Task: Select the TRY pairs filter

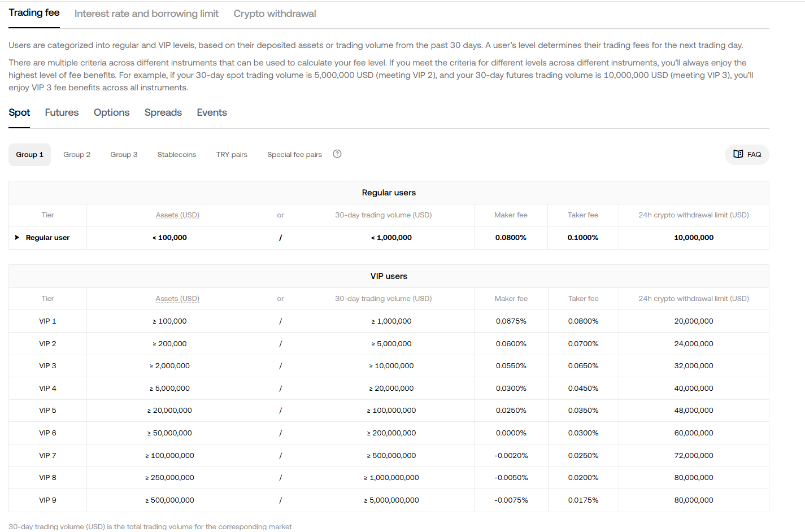Action: 232,155
